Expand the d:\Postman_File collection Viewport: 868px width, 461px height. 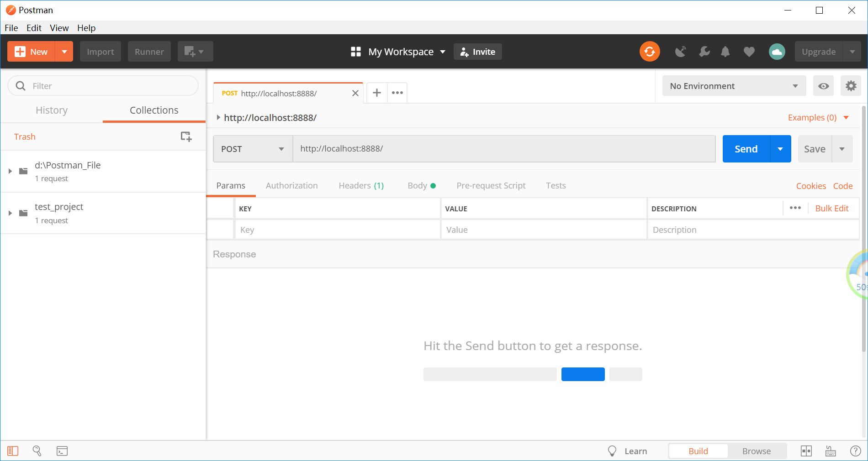10,171
